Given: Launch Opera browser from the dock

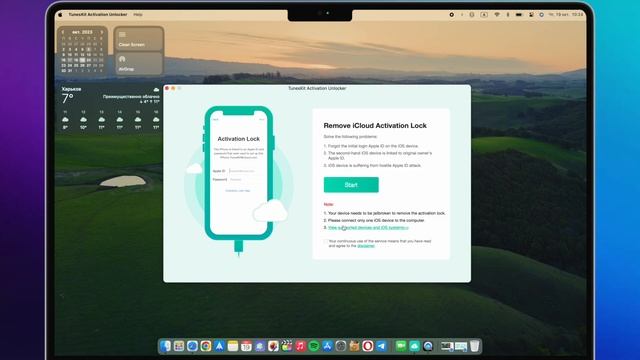Looking at the screenshot, I should [368, 346].
